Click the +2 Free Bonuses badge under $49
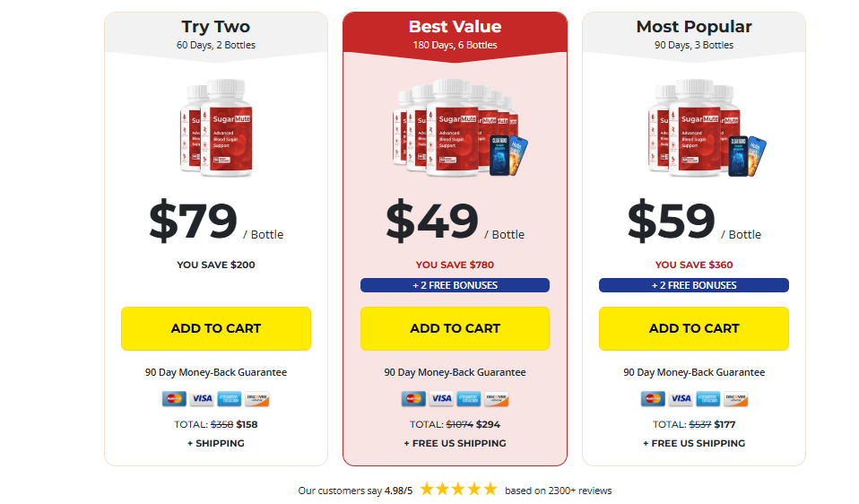This screenshot has height=504, width=859. 455,285
